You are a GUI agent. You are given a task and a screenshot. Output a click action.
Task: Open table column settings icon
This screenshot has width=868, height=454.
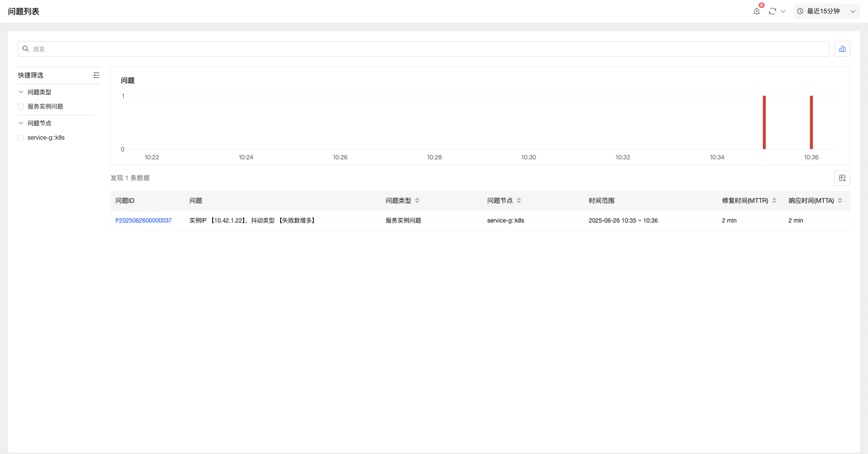[x=842, y=178]
